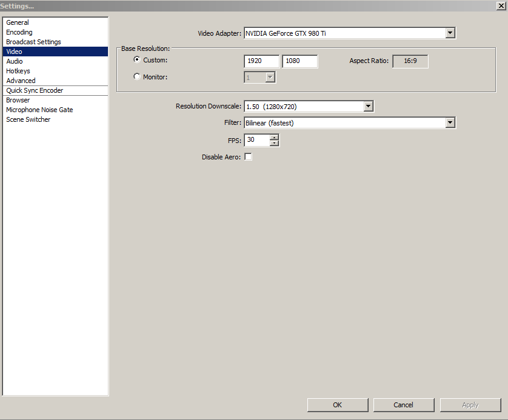The width and height of the screenshot is (508, 420).
Task: Expand the Video Adapter dropdown
Action: (450, 33)
